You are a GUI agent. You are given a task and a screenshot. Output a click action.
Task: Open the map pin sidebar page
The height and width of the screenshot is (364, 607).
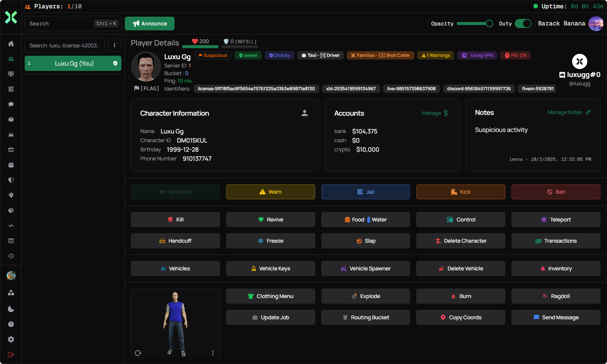tap(11, 195)
